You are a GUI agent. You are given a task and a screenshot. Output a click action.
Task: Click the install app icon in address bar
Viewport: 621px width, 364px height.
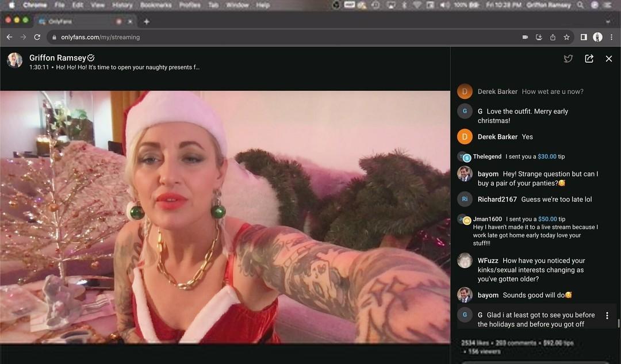click(539, 37)
